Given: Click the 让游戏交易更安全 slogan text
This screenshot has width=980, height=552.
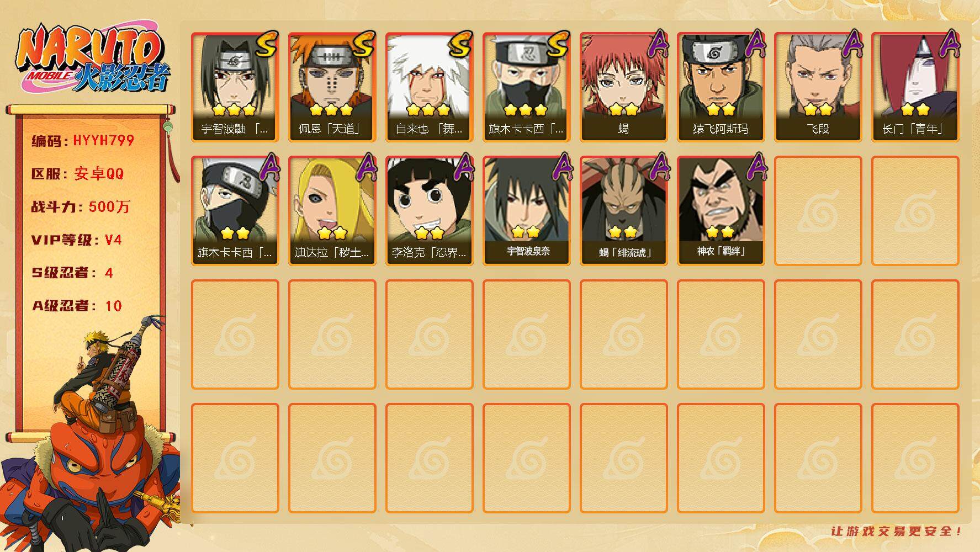Looking at the screenshot, I should [x=897, y=531].
